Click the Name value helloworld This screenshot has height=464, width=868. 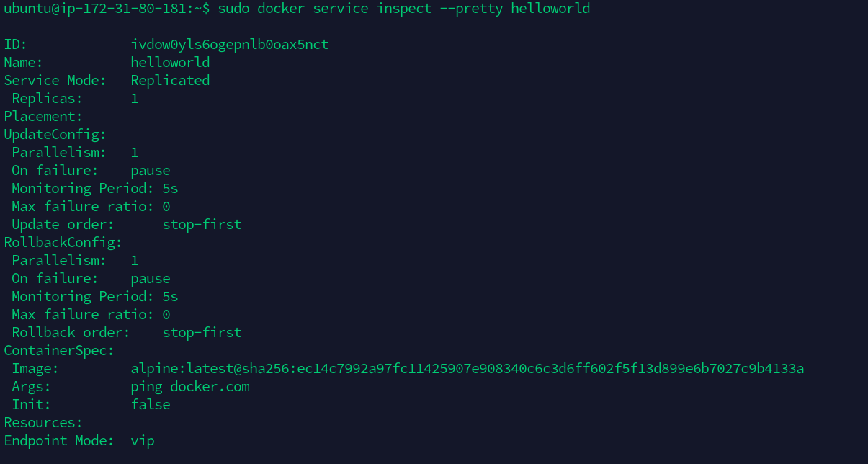click(170, 63)
